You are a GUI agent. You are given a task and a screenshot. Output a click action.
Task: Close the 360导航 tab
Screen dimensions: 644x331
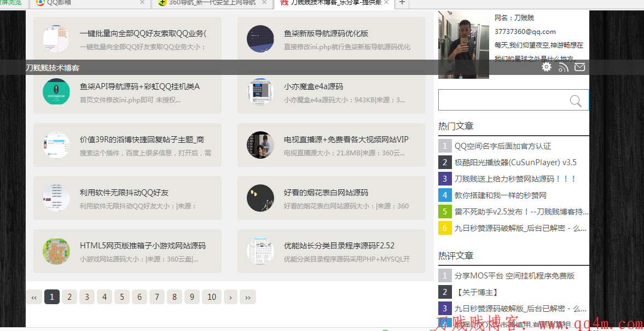tap(264, 3)
